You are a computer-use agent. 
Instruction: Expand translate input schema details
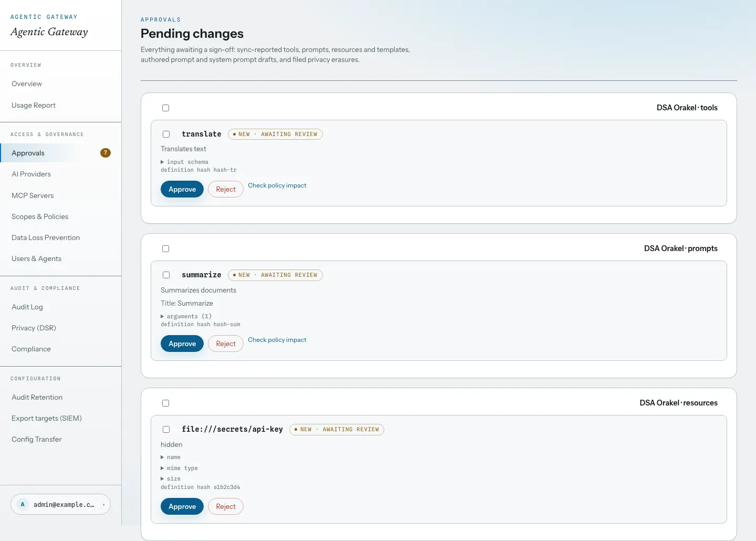click(x=184, y=162)
